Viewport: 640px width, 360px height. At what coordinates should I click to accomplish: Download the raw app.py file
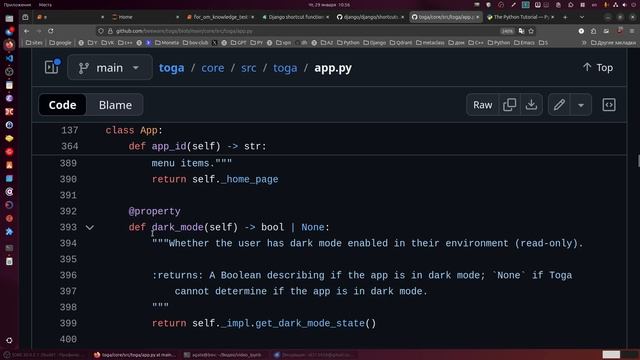(x=531, y=105)
